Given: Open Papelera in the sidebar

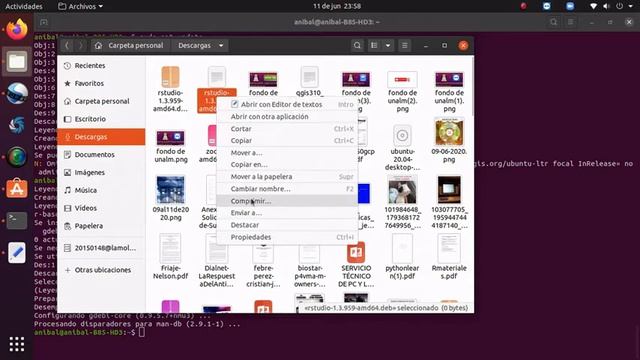Looking at the screenshot, I should (101, 226).
